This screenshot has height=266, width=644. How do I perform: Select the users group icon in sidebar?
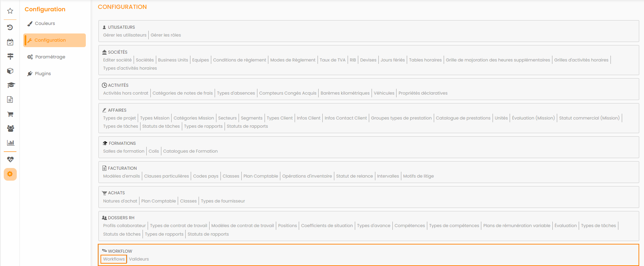(10, 128)
